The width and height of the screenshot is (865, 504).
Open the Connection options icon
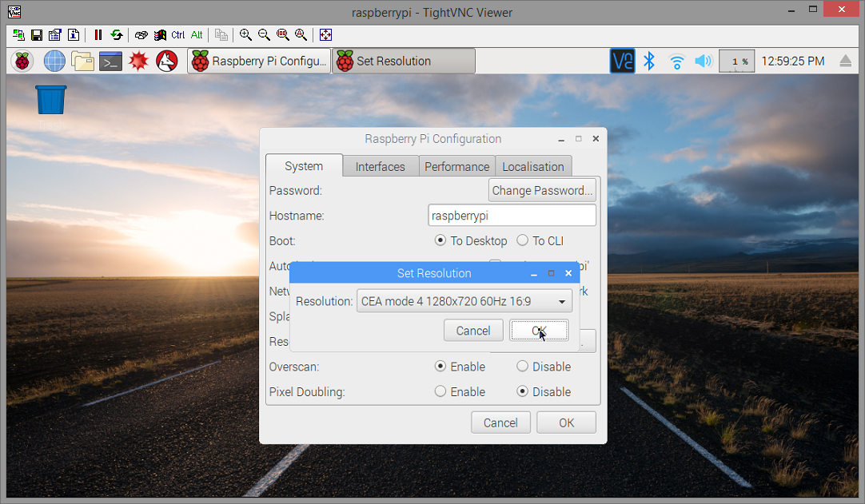tap(54, 34)
